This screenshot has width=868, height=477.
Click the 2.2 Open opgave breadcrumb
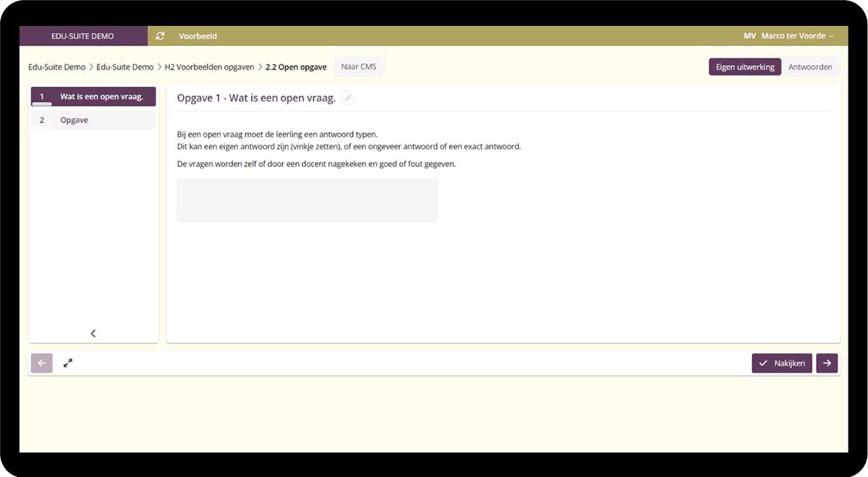coord(296,67)
